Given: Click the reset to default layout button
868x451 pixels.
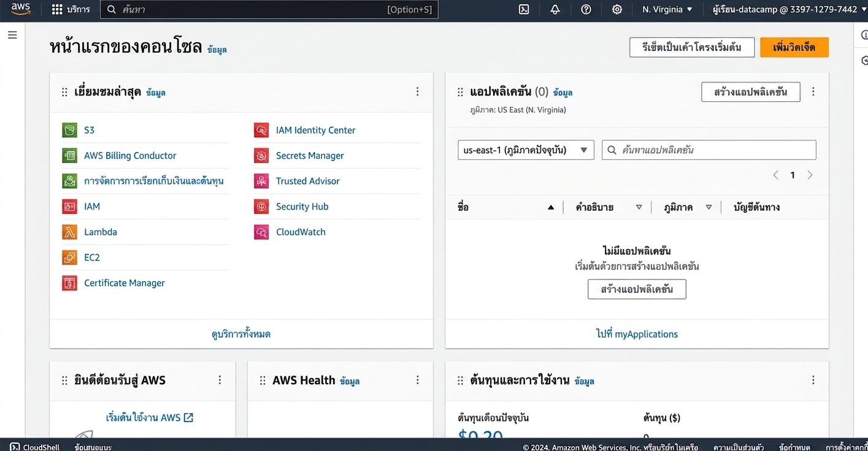Looking at the screenshot, I should coord(692,47).
